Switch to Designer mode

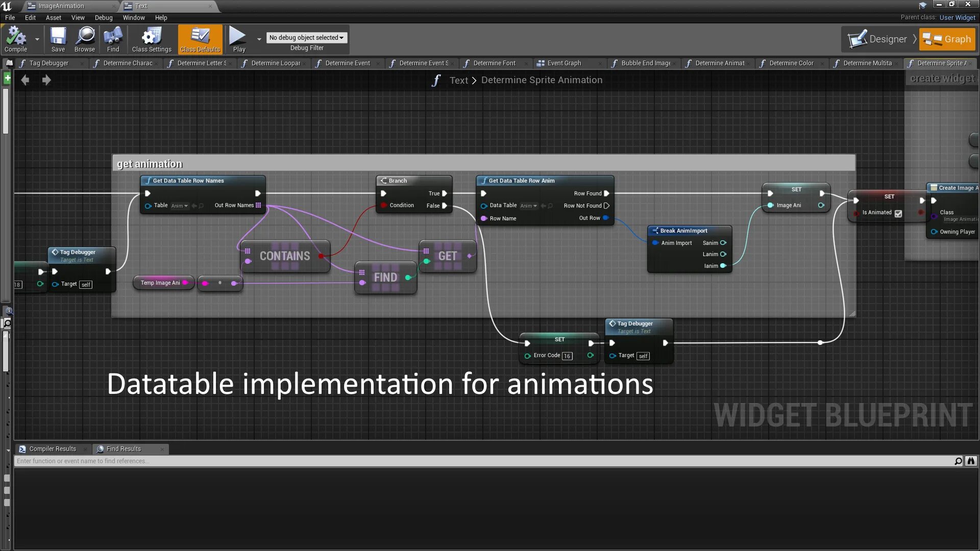pyautogui.click(x=880, y=39)
